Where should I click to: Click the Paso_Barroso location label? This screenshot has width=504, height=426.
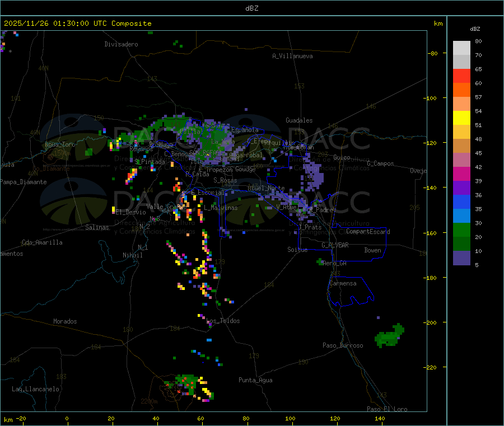coord(343,345)
